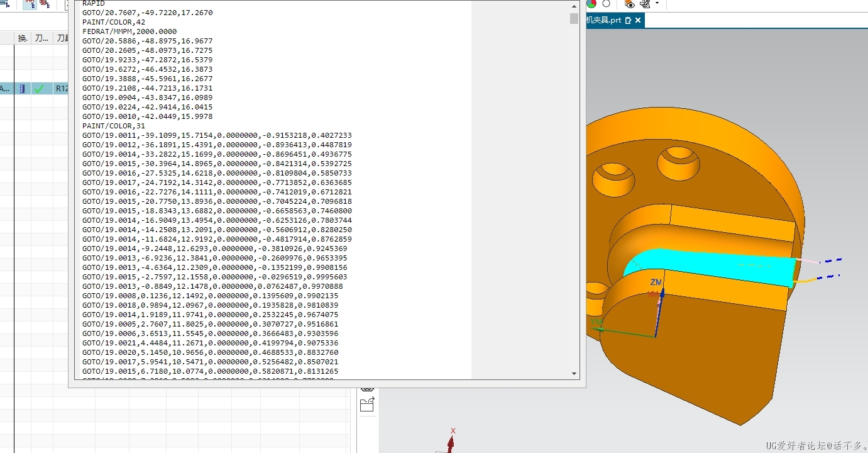Click the 换. column header
Screen dimensions: 868x453
click(x=23, y=38)
